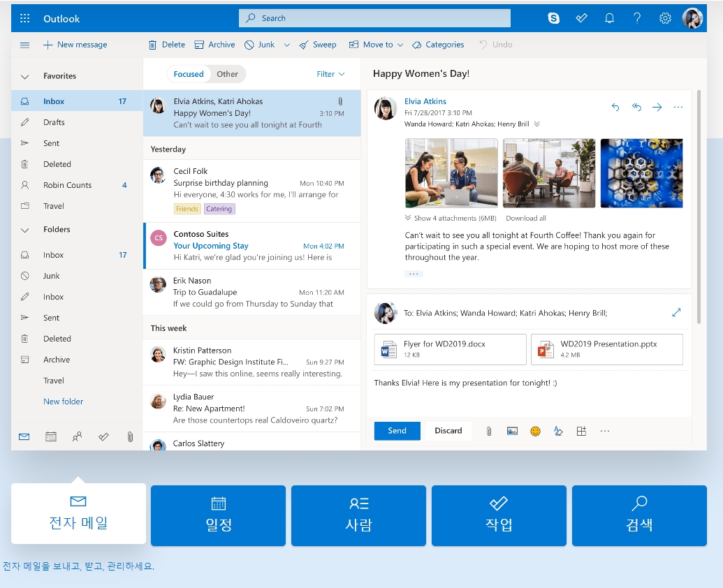Toggle the hamburger navigation pane button

pos(25,45)
